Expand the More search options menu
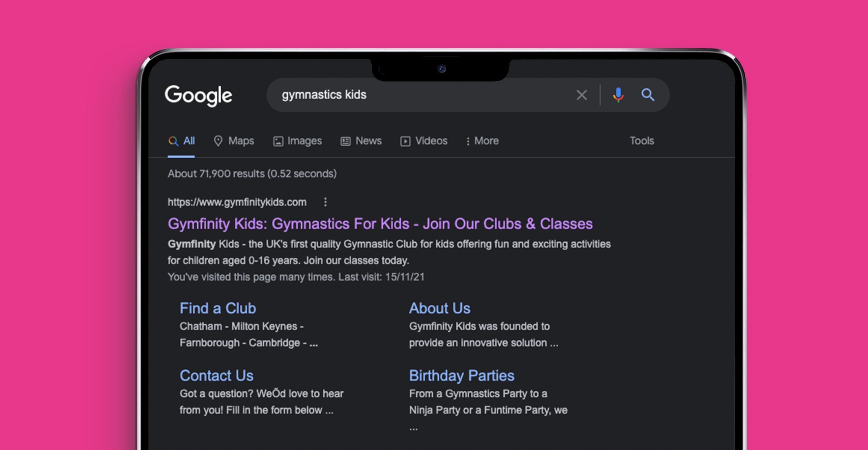868x450 pixels. point(482,141)
